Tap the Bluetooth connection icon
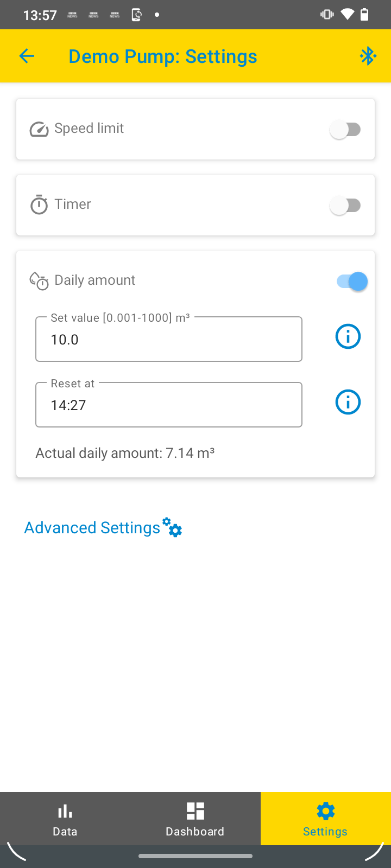This screenshot has width=391, height=868. (x=368, y=56)
